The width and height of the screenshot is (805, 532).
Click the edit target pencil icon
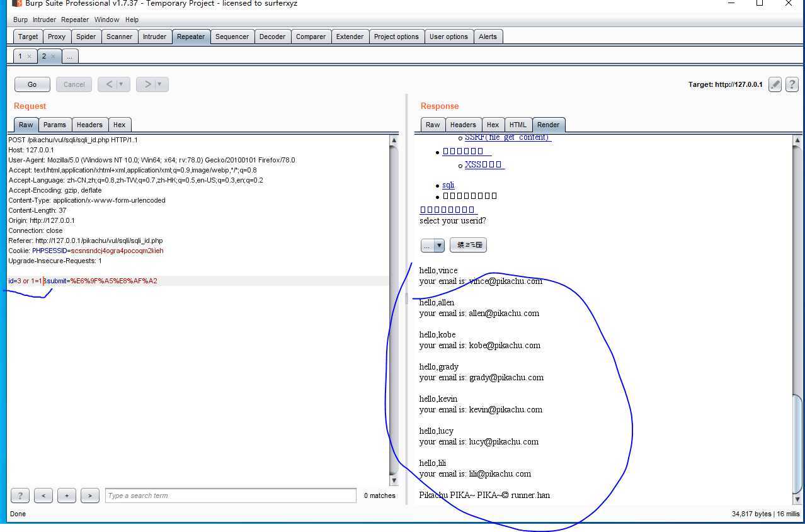point(775,84)
